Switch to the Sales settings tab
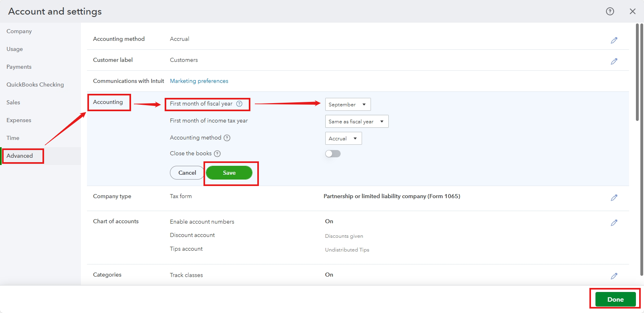644x313 pixels. click(x=13, y=102)
